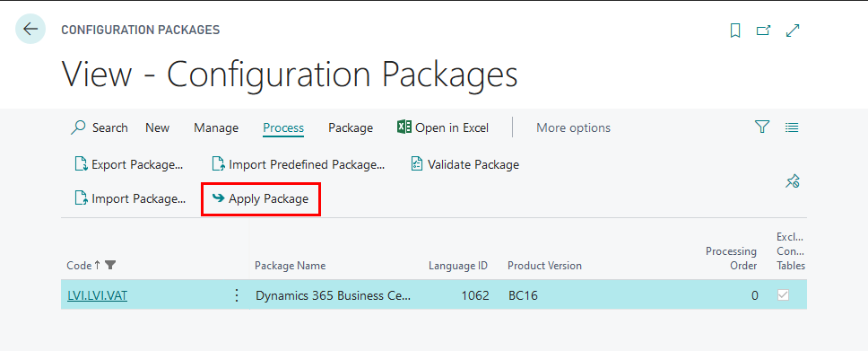Open page in new window icon
The image size is (868, 351).
coord(764,31)
